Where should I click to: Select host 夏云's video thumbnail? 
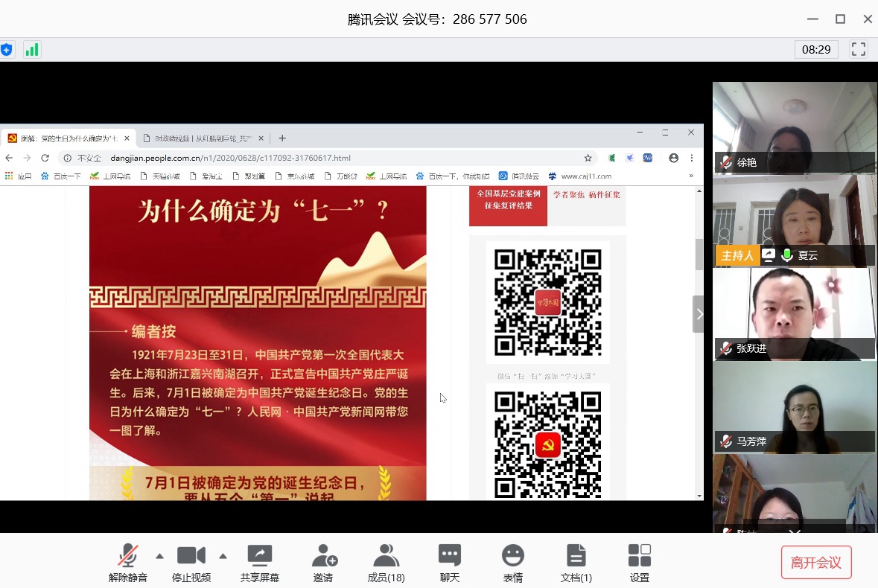[x=795, y=220]
